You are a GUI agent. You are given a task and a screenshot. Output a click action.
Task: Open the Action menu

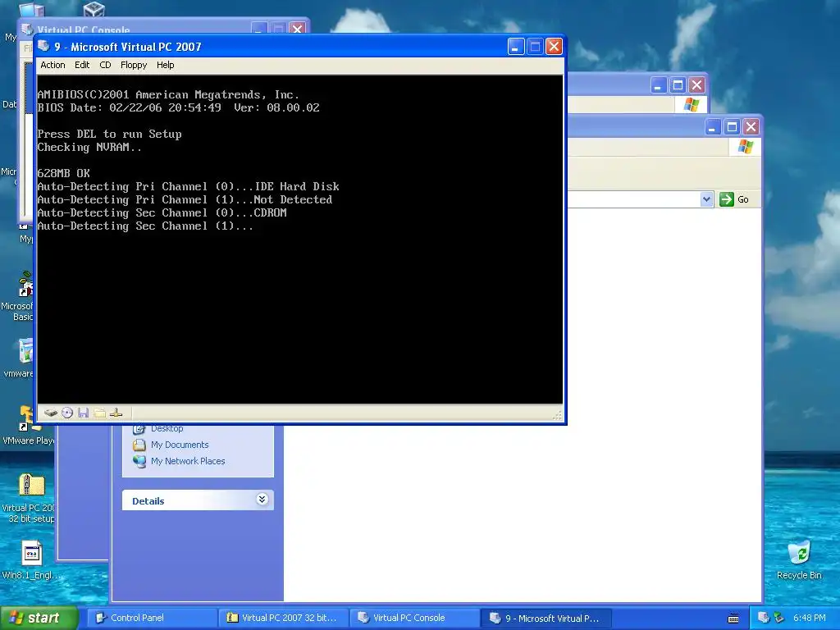tap(52, 65)
